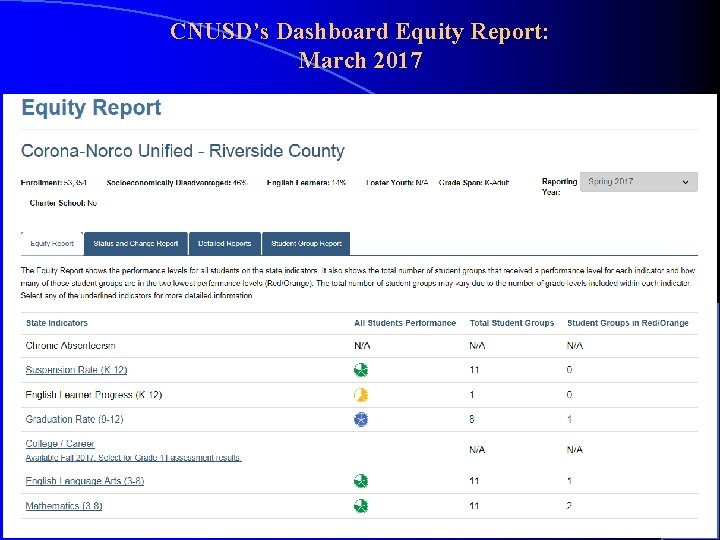
Task: Open the Status and Change Report tab
Action: [136, 243]
